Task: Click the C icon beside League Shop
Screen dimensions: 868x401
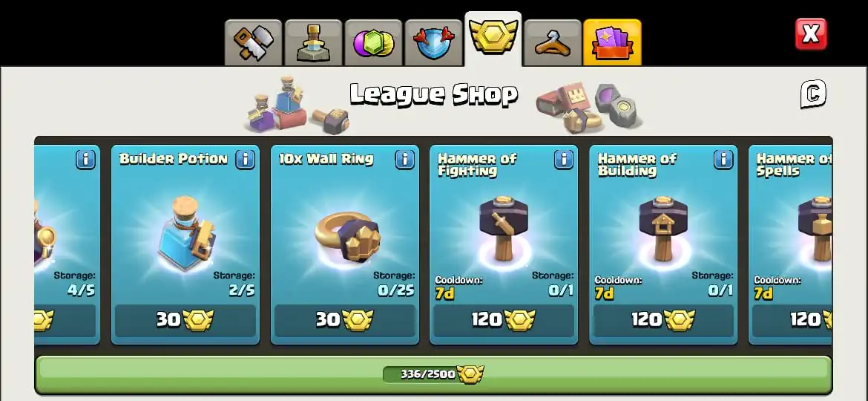Action: click(813, 94)
